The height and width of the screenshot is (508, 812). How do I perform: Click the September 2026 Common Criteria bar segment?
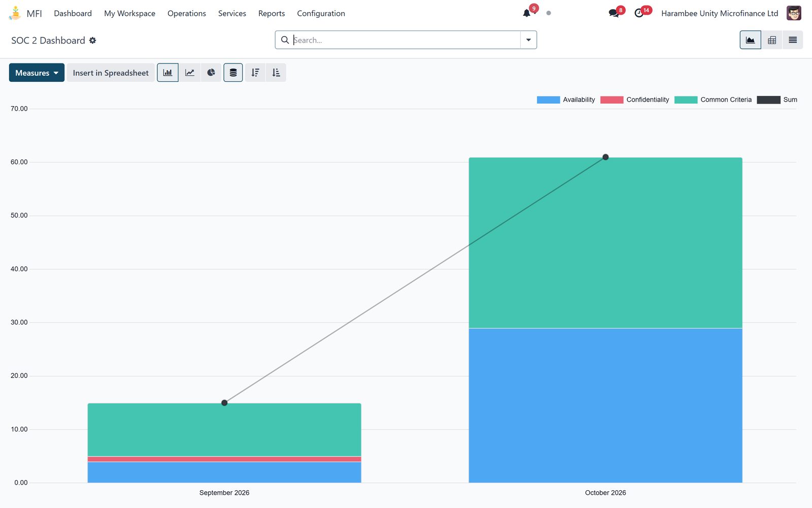pyautogui.click(x=224, y=430)
